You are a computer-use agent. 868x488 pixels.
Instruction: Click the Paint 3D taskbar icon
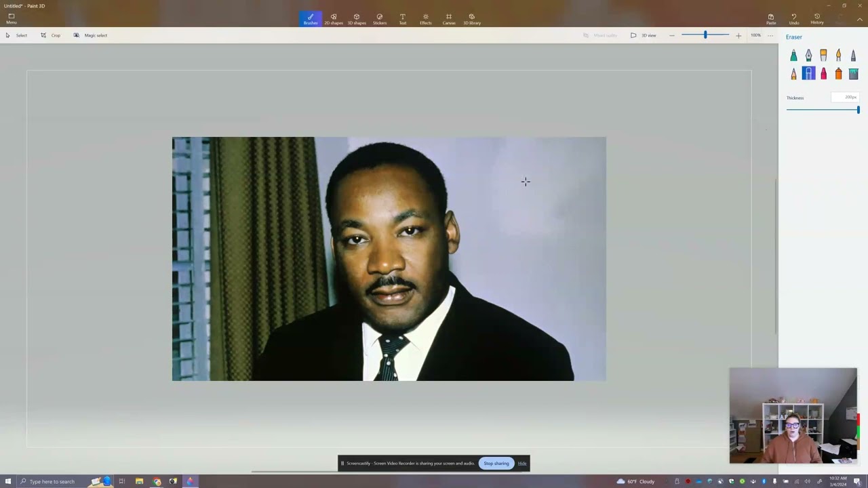(190, 481)
